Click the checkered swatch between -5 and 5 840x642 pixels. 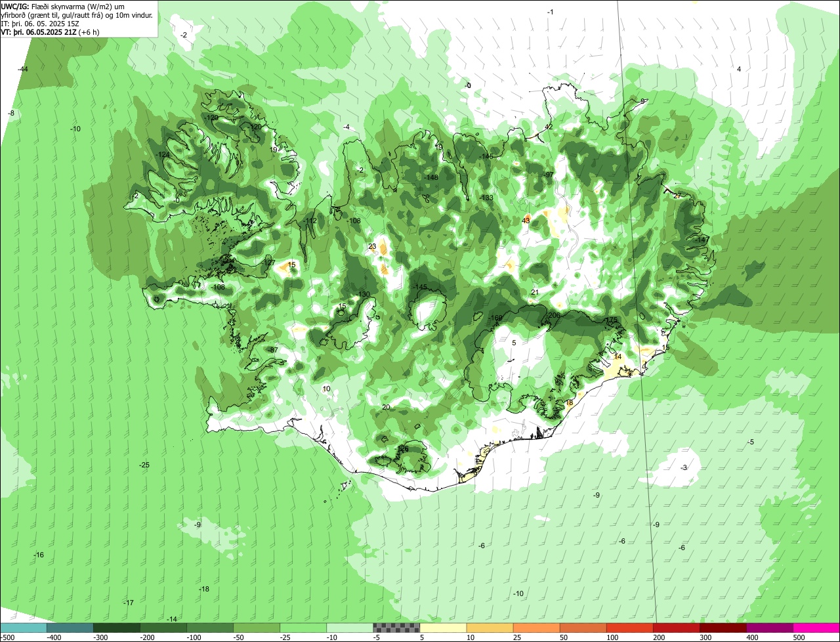[x=396, y=628]
